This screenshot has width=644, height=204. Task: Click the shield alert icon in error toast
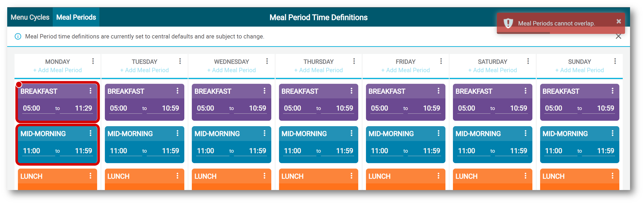pyautogui.click(x=508, y=23)
